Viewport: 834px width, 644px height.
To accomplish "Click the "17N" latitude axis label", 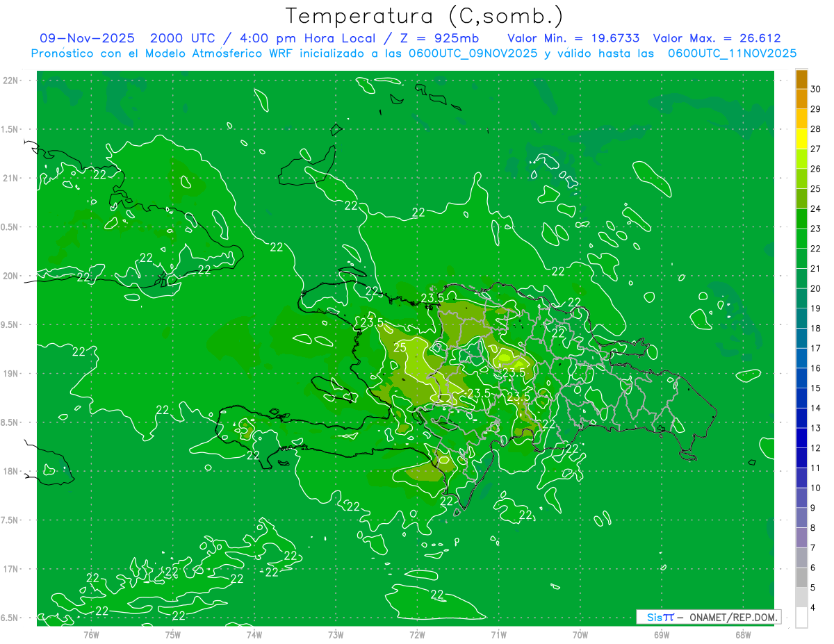I will [12, 570].
